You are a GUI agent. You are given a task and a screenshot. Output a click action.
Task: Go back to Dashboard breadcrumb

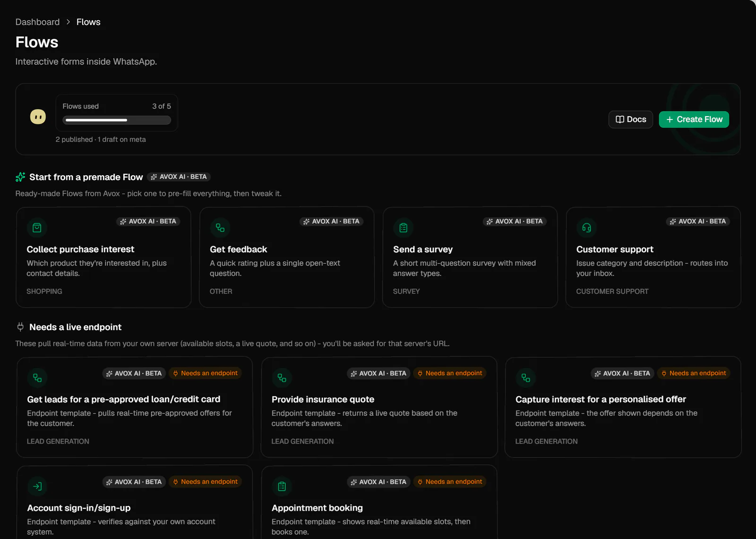[x=37, y=22]
